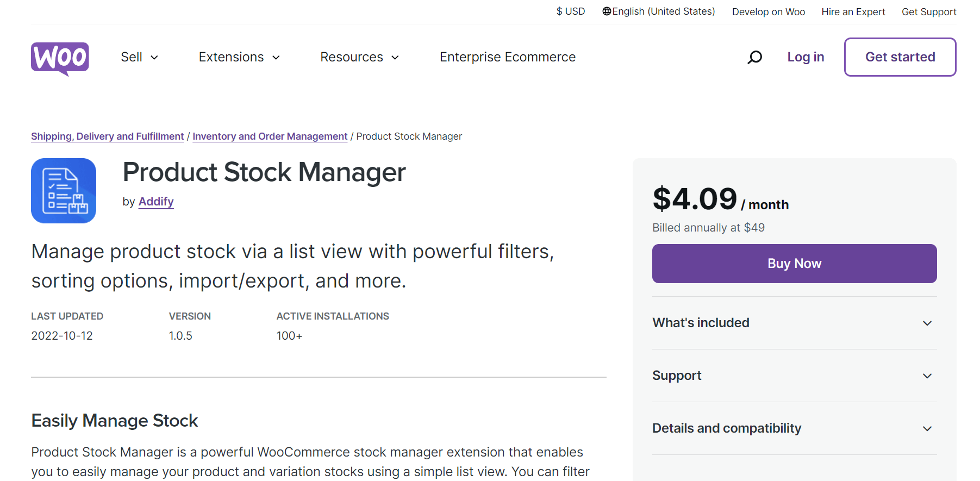
Task: Open the Extensions dropdown menu
Action: 239,57
